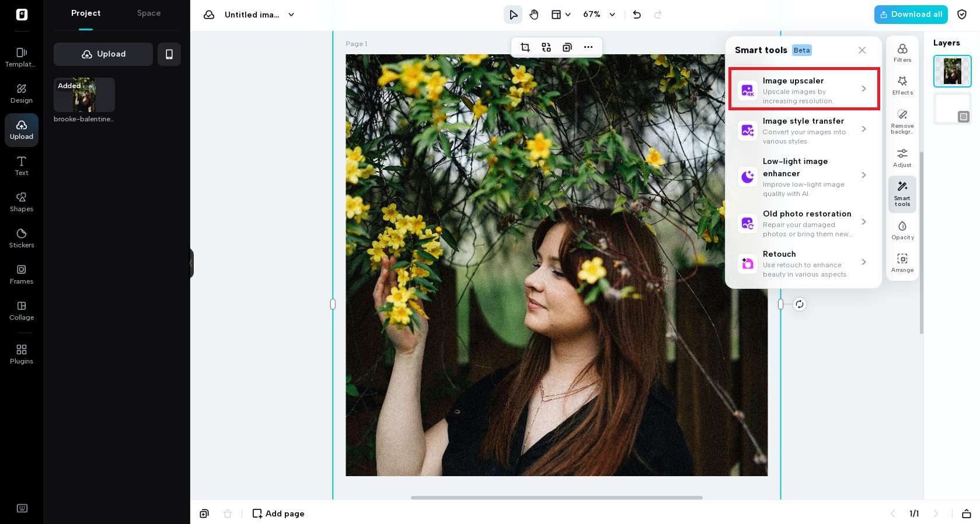The image size is (980, 524).
Task: Open more options in floating toolbar
Action: pyautogui.click(x=588, y=47)
